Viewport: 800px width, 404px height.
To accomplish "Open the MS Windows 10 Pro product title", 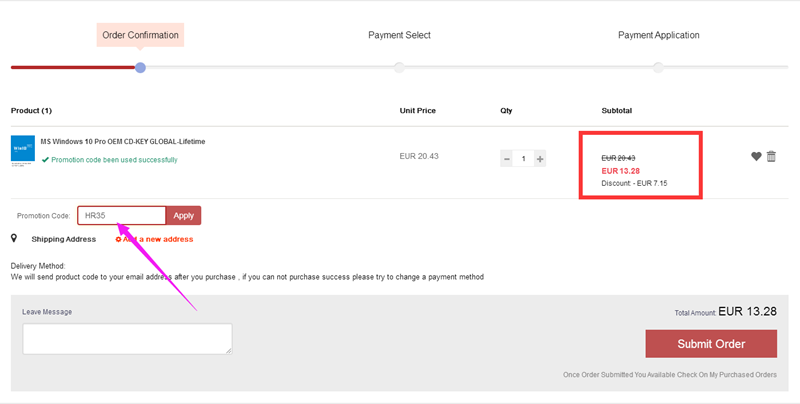I will click(122, 141).
